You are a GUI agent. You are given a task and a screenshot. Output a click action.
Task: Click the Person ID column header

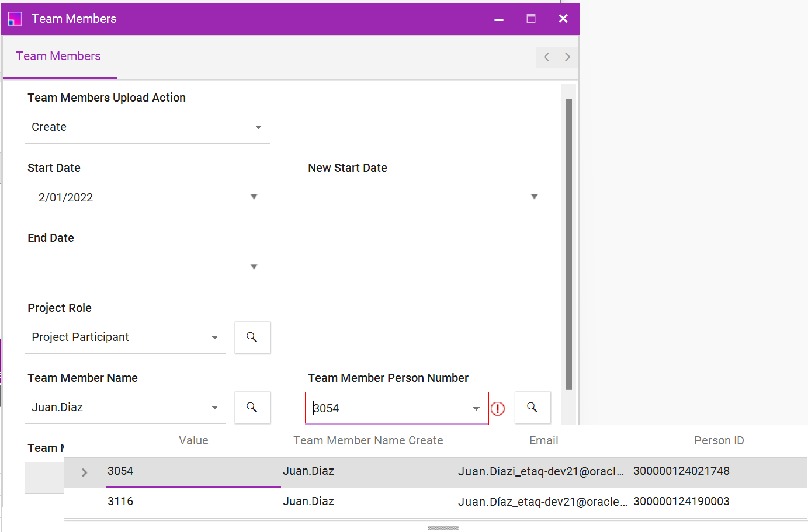click(719, 440)
